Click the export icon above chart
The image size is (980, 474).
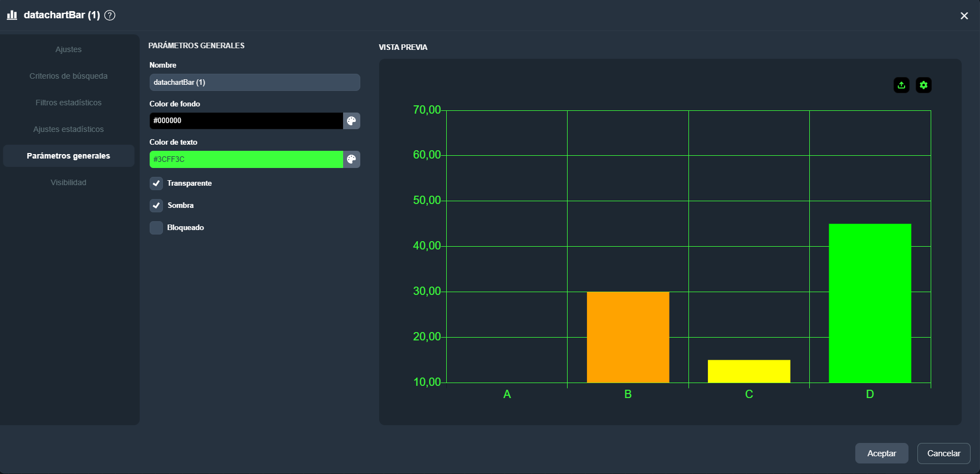tap(901, 85)
